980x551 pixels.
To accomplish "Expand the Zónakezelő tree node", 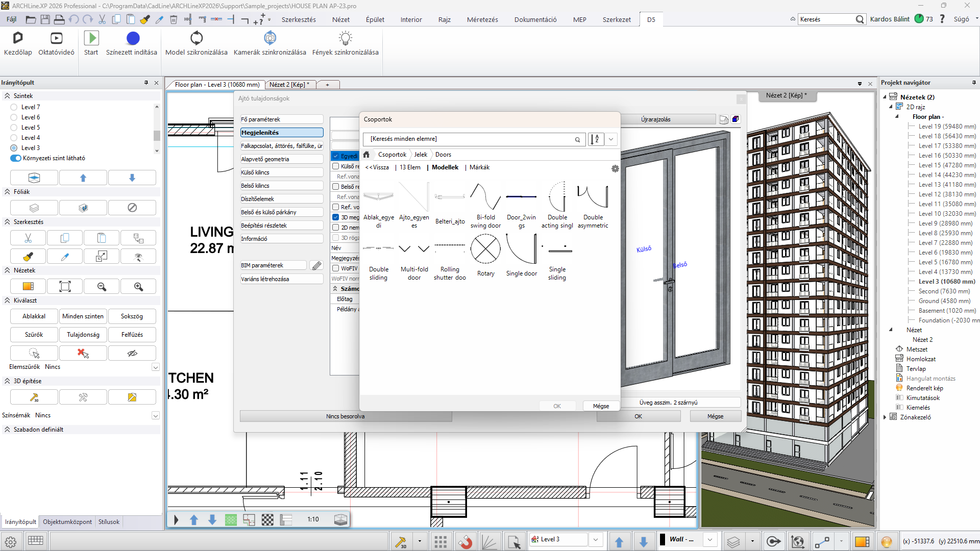I will (885, 417).
